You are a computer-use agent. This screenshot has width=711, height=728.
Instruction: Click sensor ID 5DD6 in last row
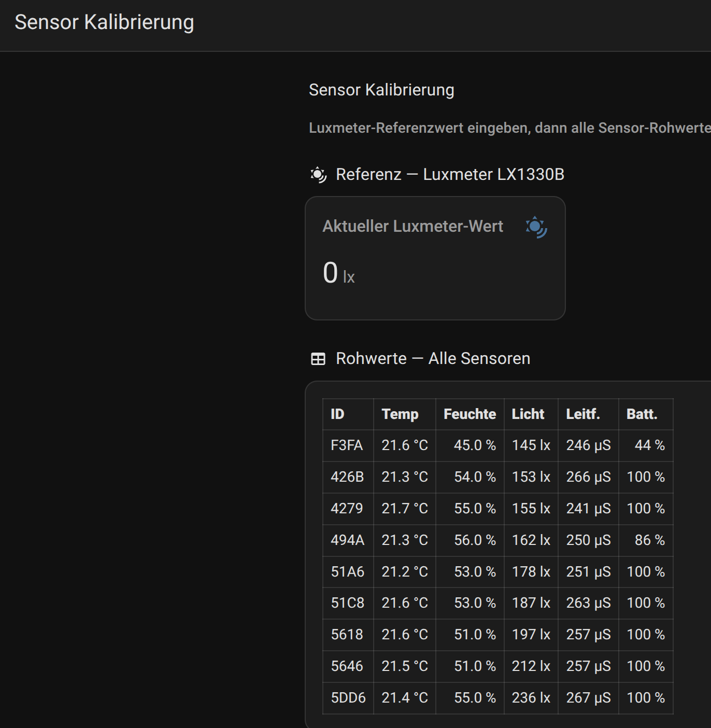pyautogui.click(x=348, y=698)
